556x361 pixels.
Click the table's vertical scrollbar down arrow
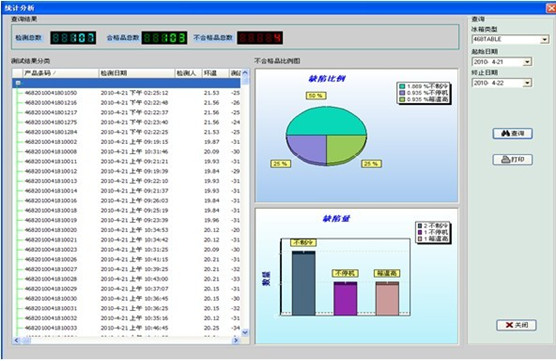click(245, 332)
